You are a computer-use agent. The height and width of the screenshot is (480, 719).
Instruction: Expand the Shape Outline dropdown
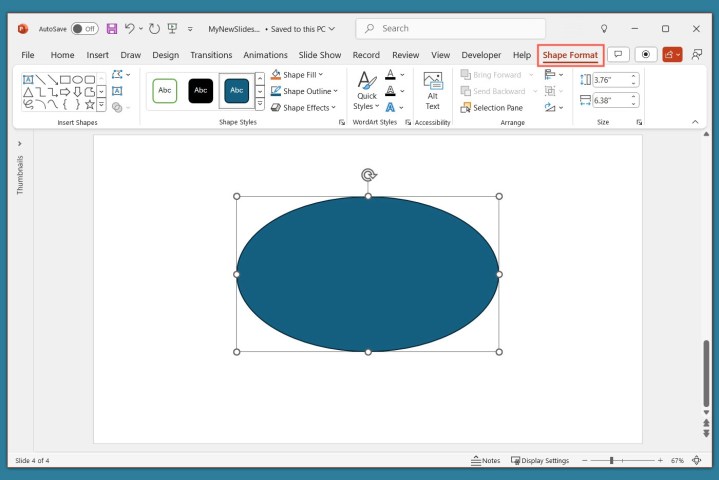(307, 91)
